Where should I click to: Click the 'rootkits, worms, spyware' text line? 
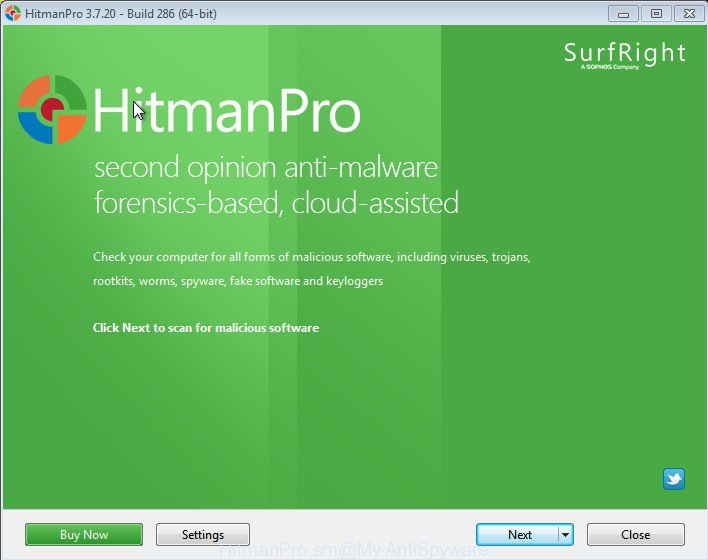pyautogui.click(x=238, y=281)
